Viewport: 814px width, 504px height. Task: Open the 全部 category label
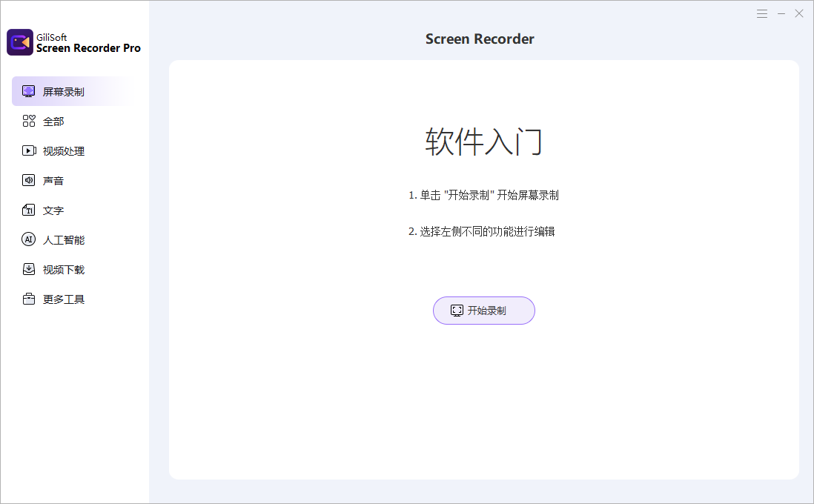53,122
